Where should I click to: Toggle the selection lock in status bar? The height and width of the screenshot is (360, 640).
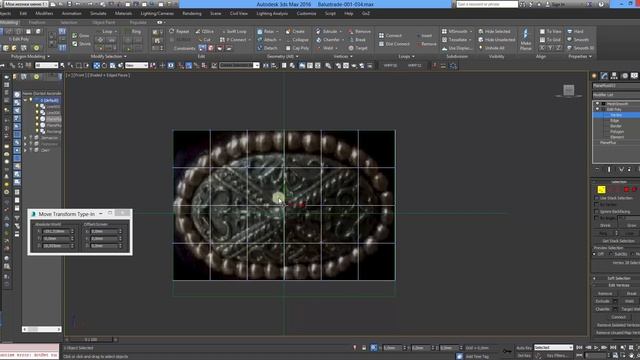click(364, 348)
